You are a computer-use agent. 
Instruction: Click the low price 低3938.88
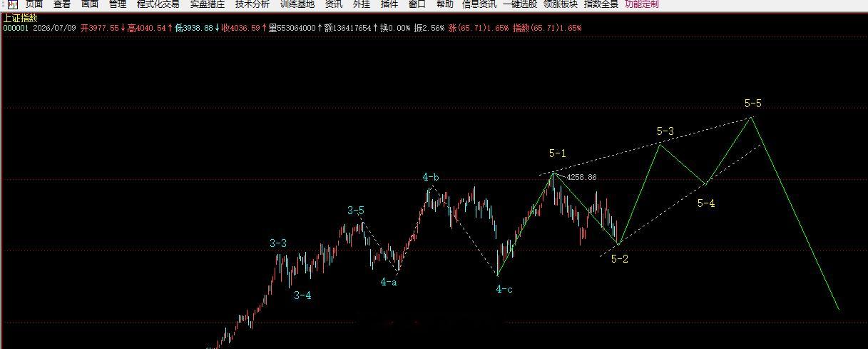194,28
